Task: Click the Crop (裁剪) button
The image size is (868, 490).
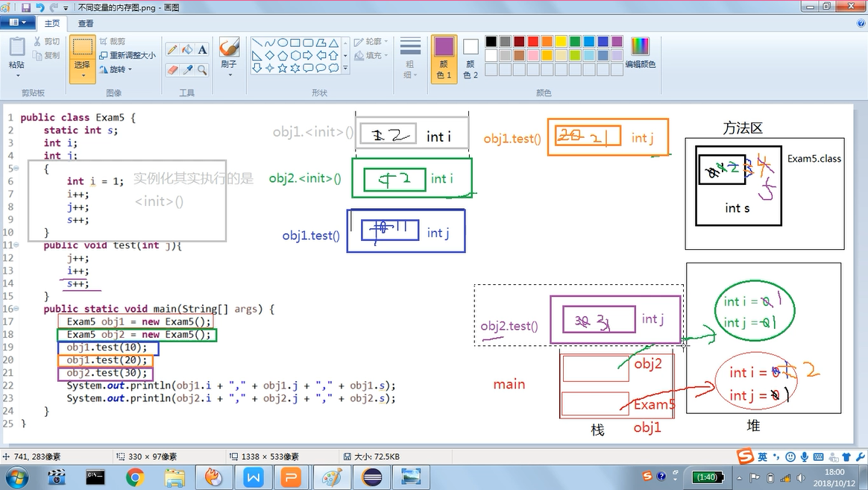Action: (x=113, y=42)
